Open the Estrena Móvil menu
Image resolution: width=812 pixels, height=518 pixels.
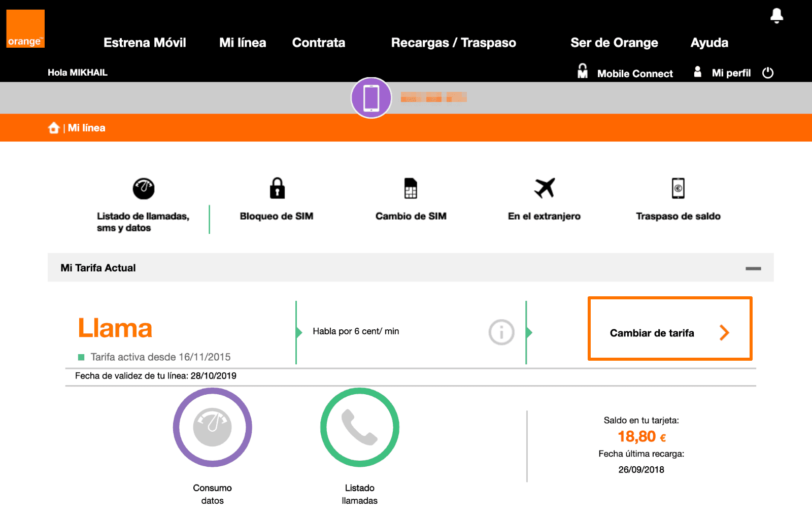point(145,43)
